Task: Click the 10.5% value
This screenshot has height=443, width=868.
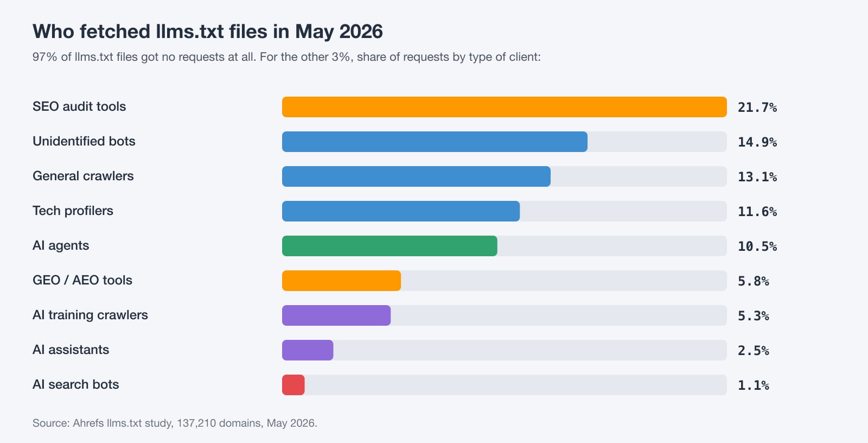Action: (x=757, y=246)
